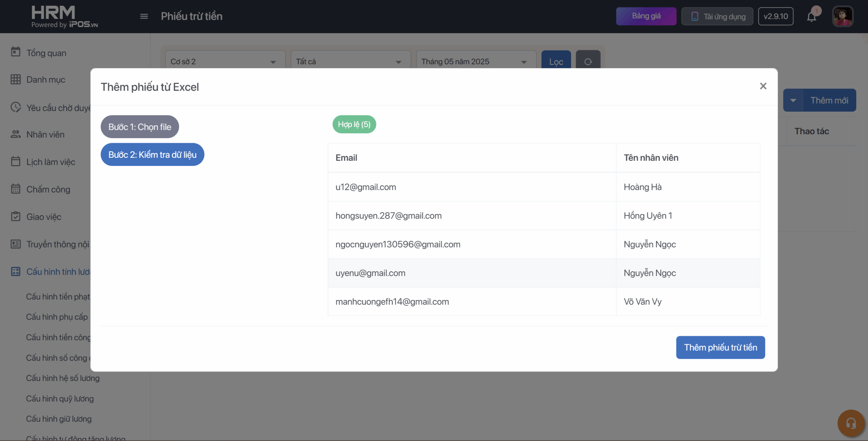This screenshot has height=441, width=868.
Task: Click the Nhân viên people icon
Action: tap(16, 134)
